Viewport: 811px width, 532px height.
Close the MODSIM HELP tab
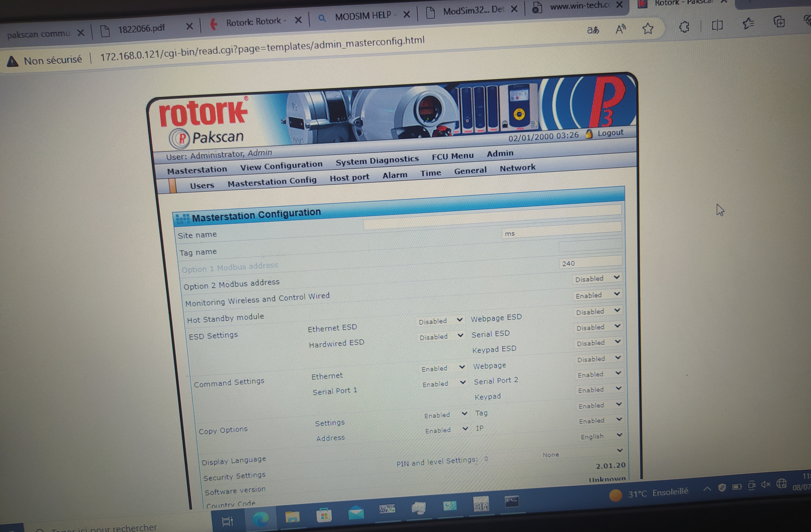click(x=407, y=15)
